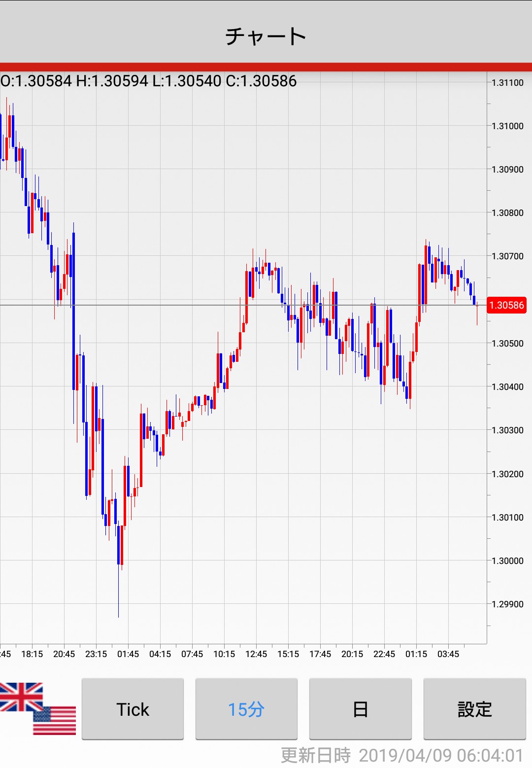This screenshot has width=532, height=768.
Task: Tap the 01:45 time axis label
Action: [128, 654]
